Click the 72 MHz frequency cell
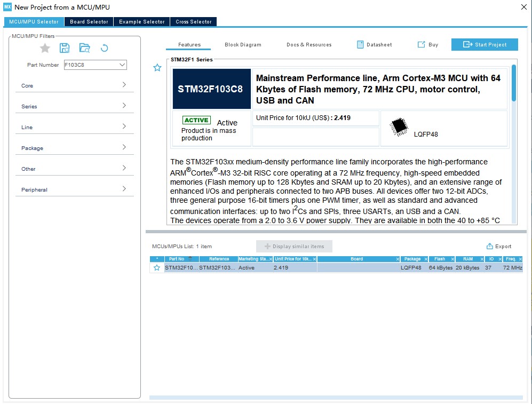The width and height of the screenshot is (532, 404). pos(512,267)
